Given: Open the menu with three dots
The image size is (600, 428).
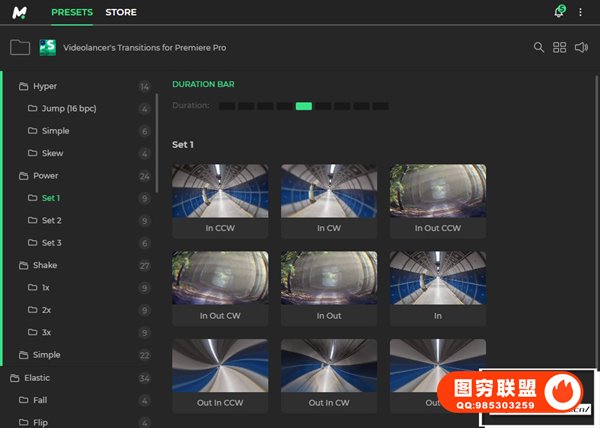Looking at the screenshot, I should pos(582,12).
